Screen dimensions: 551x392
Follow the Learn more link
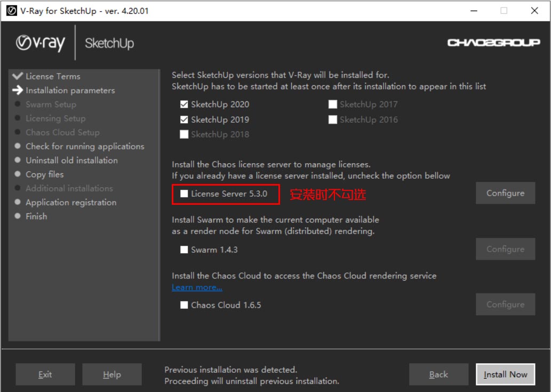[197, 287]
